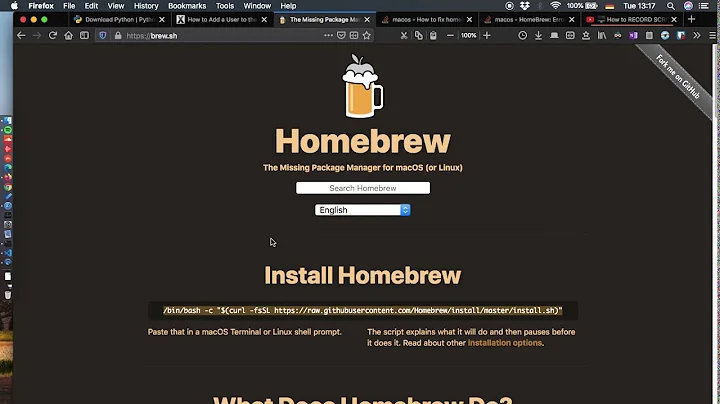Screen dimensions: 720x404
Task: Open Spotlight search magnifier
Action: tap(671, 6)
